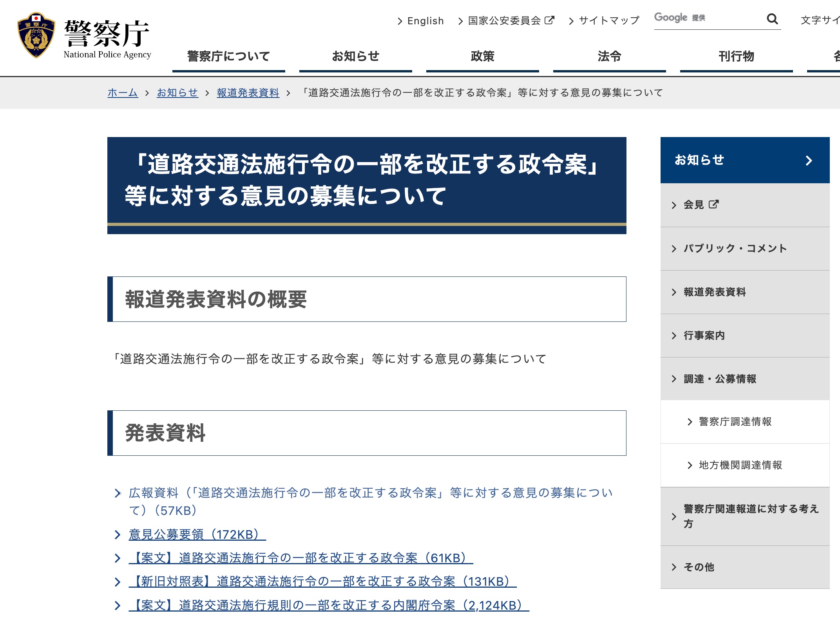Open パブリック・コメント sidebar item

click(x=735, y=249)
